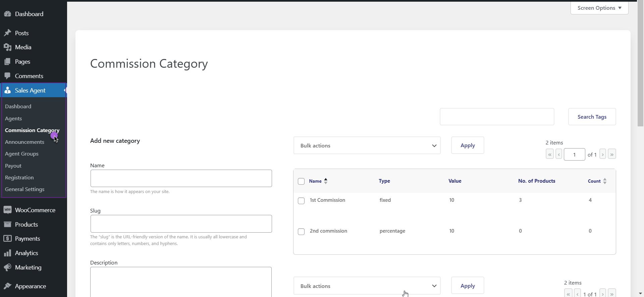Click the Dashboard gauge icon in sidebar
This screenshot has width=644, height=297.
[x=7, y=14]
